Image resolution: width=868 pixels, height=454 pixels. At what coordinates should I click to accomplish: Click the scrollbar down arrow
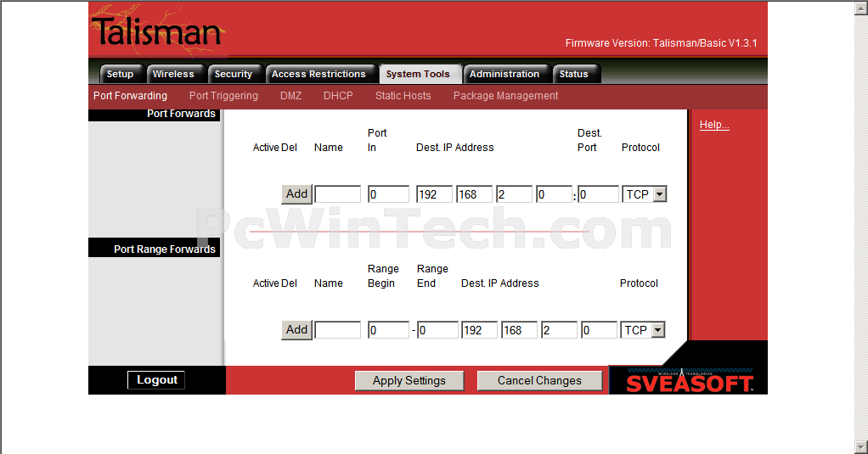861,447
